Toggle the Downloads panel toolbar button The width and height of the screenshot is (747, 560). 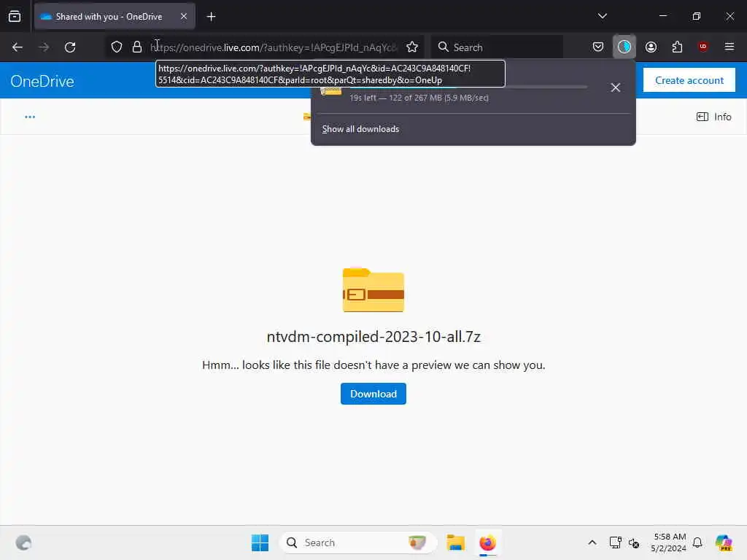[624, 47]
